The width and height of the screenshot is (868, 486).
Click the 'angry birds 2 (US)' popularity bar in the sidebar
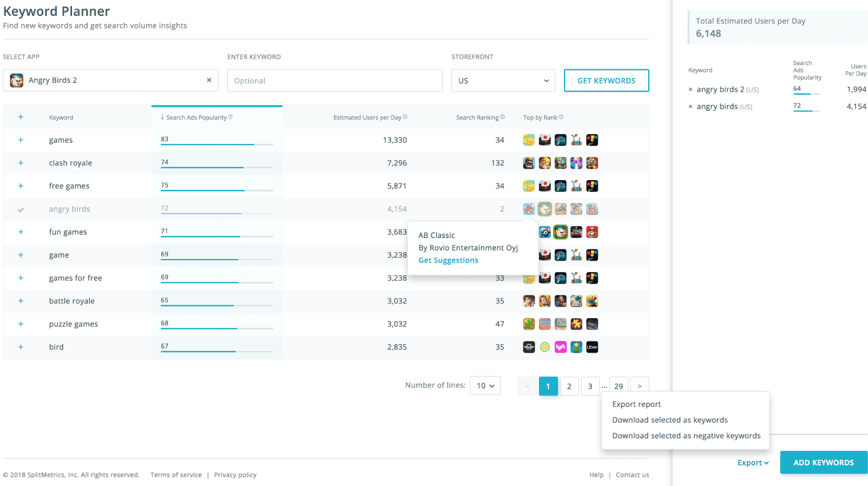tap(807, 94)
